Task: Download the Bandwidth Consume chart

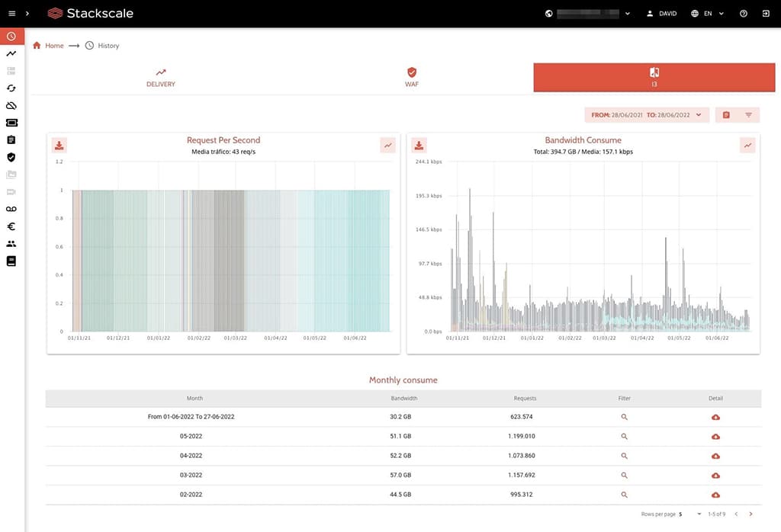Action: (419, 146)
